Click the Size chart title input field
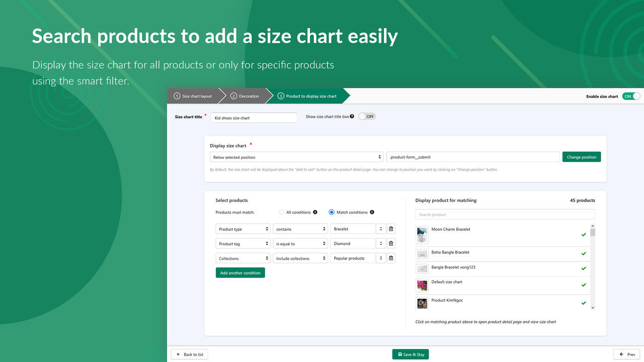Image resolution: width=644 pixels, height=362 pixels. [x=254, y=118]
